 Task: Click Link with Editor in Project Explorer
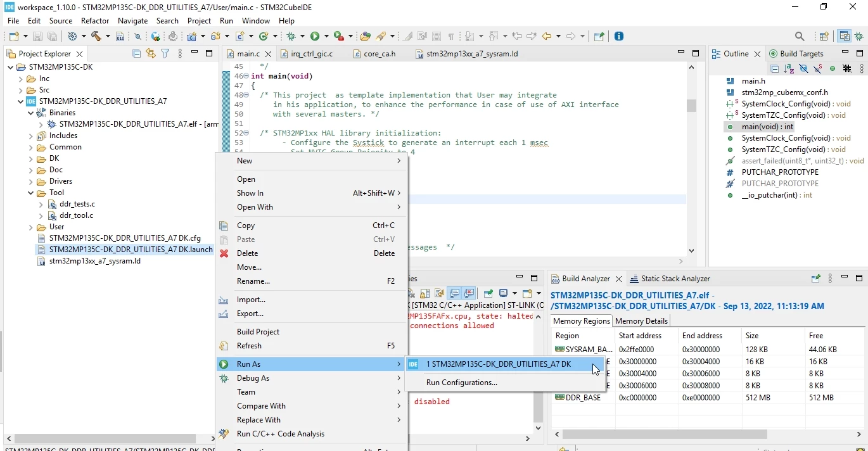coord(150,54)
